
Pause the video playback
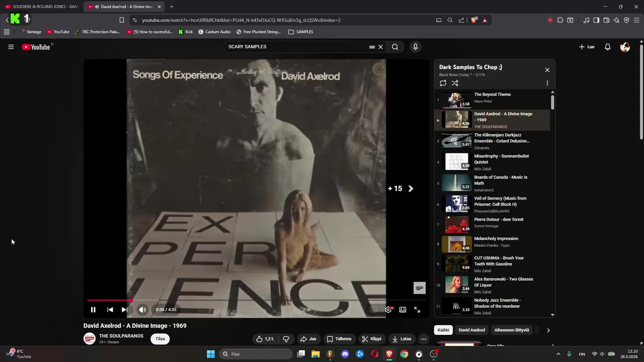[93, 310]
